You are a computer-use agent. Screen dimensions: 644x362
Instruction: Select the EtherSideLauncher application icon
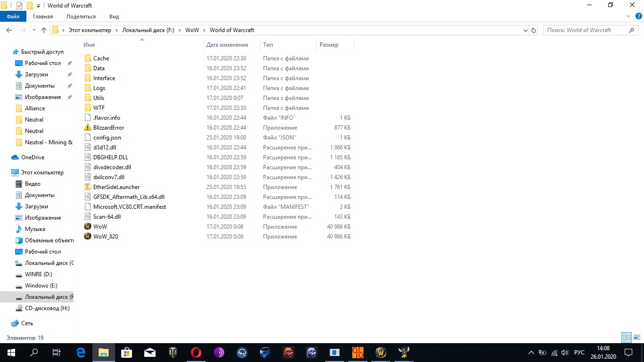coord(88,187)
